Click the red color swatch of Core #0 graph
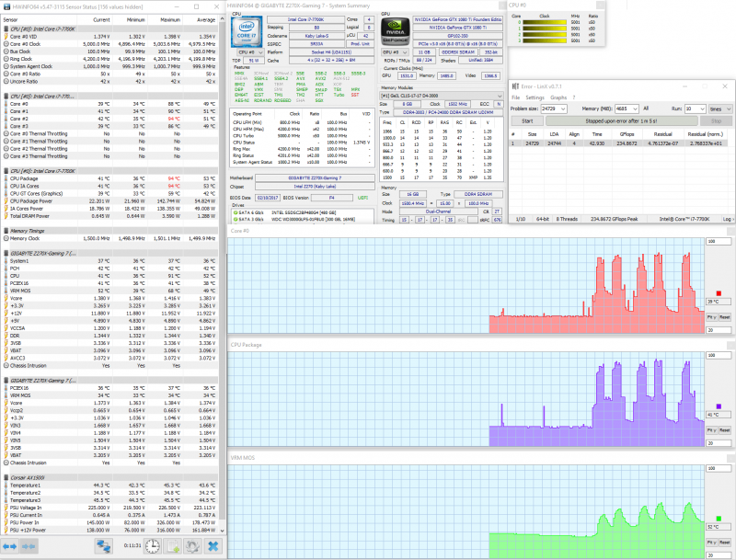 [x=719, y=293]
